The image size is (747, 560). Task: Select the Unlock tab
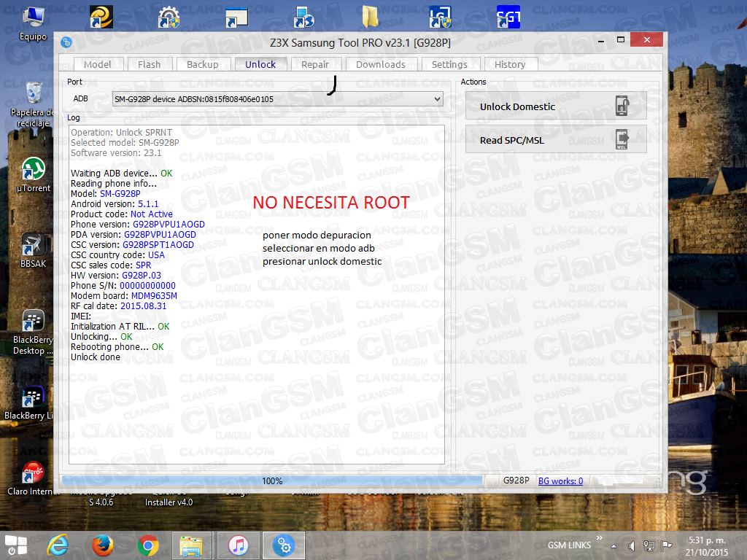tap(260, 64)
